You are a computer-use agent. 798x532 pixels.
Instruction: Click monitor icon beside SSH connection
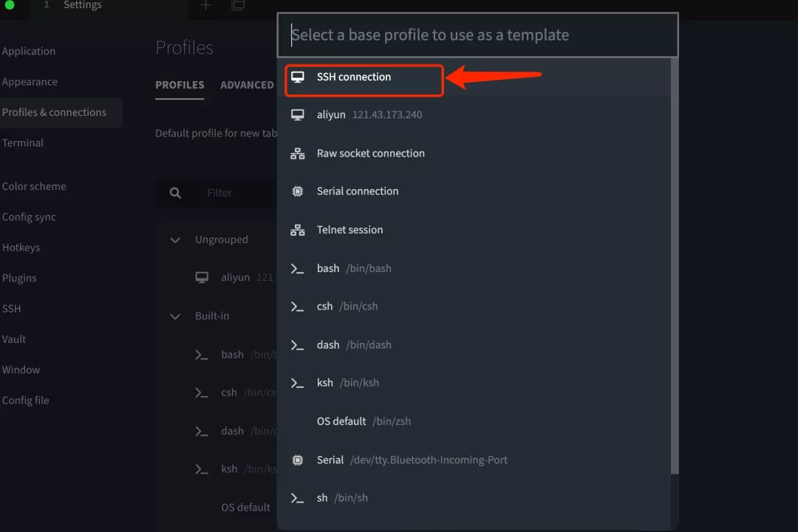tap(298, 77)
